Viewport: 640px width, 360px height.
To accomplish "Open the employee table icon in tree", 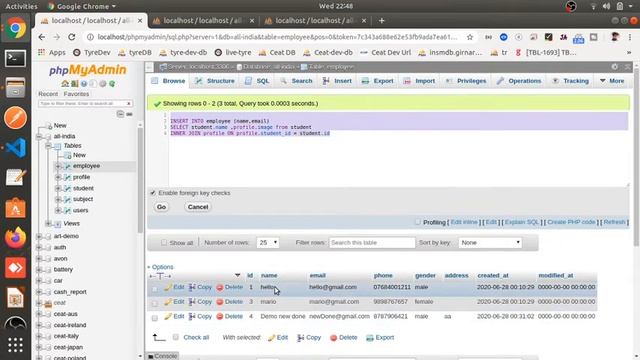I will click(68, 166).
